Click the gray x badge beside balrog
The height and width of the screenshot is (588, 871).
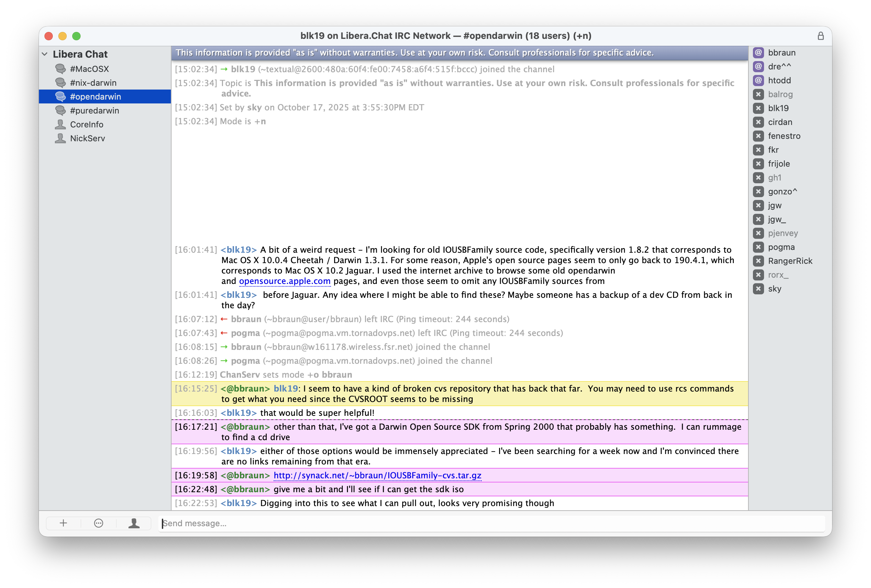[758, 94]
